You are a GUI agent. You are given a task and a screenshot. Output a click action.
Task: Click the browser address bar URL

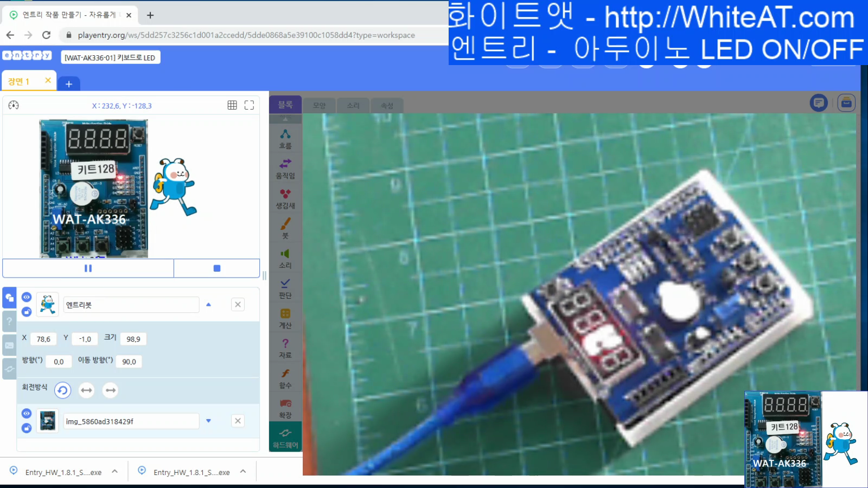tap(246, 35)
